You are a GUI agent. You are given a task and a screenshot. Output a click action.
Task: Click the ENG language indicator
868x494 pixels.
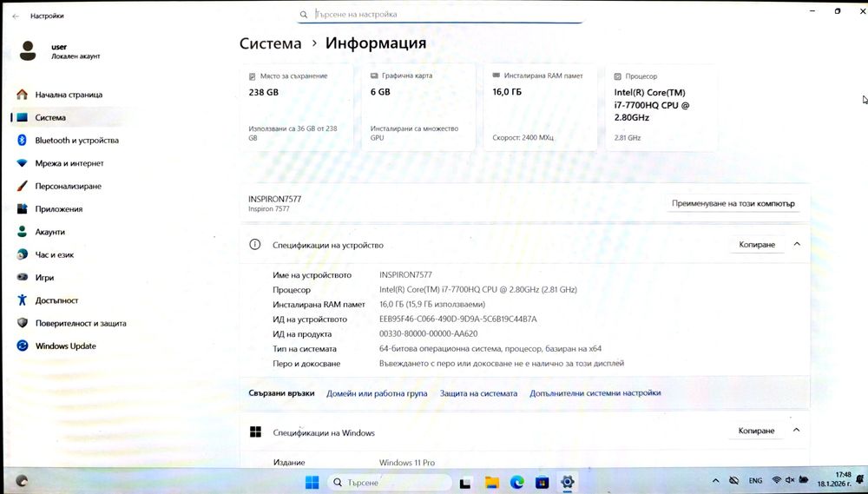[755, 481]
